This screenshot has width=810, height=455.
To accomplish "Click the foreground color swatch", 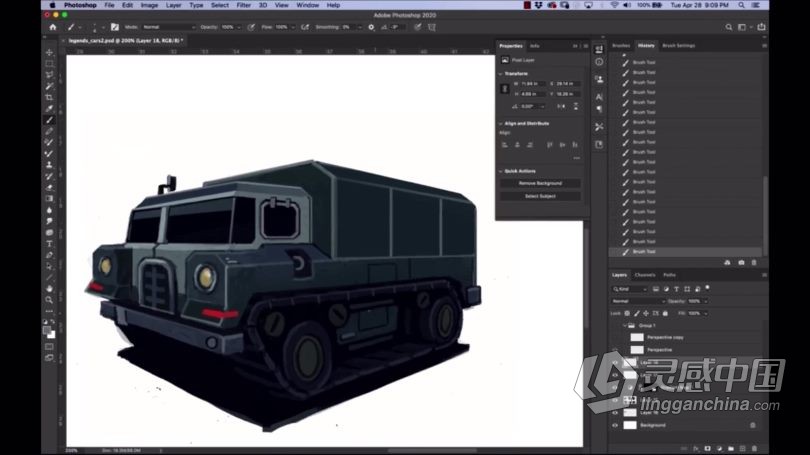I will pyautogui.click(x=47, y=326).
